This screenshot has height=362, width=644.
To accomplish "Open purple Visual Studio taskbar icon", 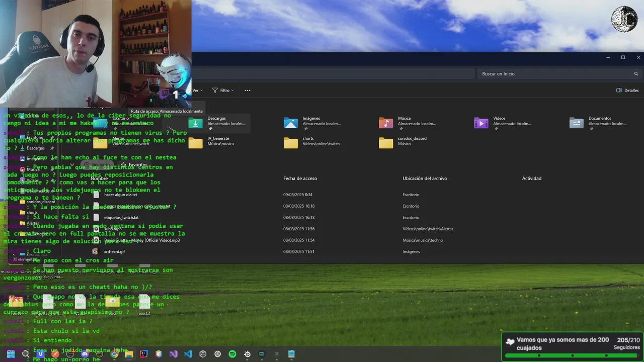I will tap(174, 354).
